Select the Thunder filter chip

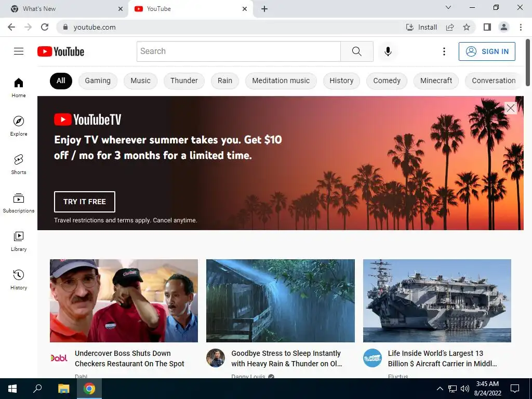click(184, 81)
